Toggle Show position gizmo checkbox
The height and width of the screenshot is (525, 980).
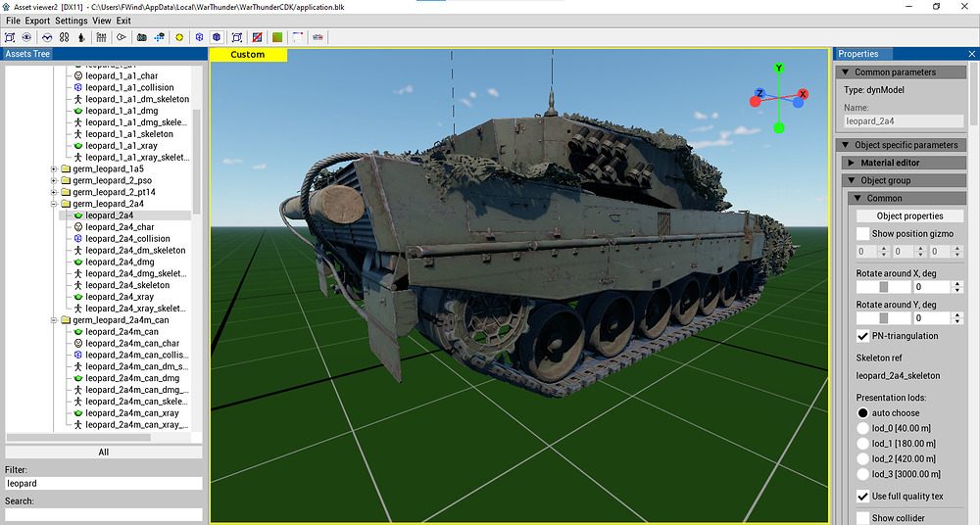863,234
